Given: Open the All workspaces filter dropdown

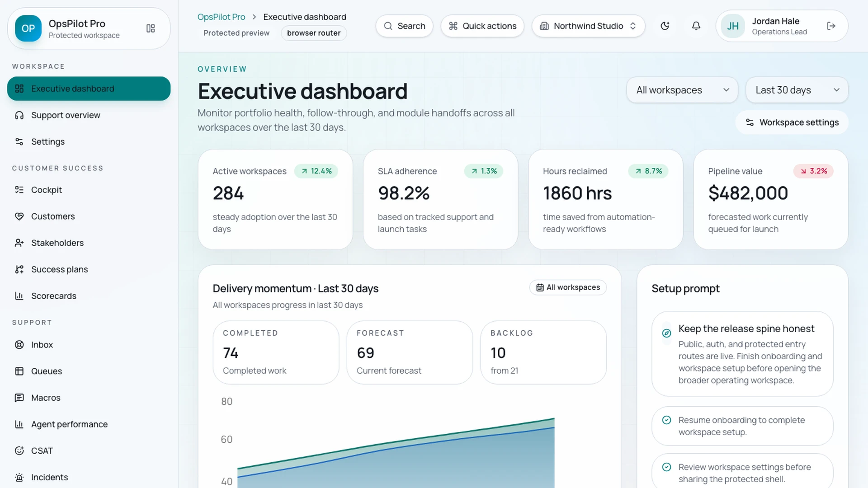Looking at the screenshot, I should coord(682,90).
